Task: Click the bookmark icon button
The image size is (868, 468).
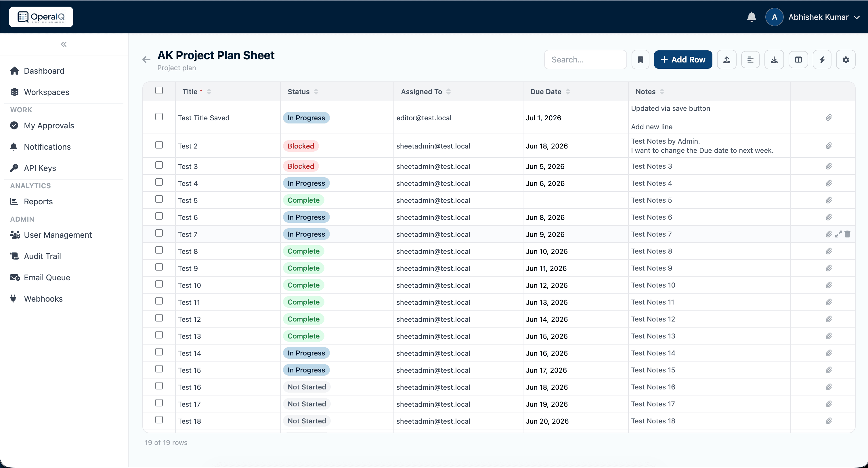Action: (x=640, y=60)
